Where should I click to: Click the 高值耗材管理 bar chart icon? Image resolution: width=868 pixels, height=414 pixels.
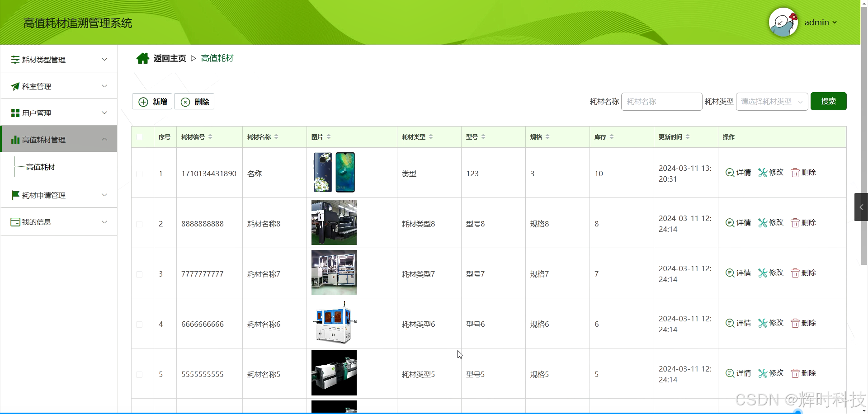click(15, 140)
